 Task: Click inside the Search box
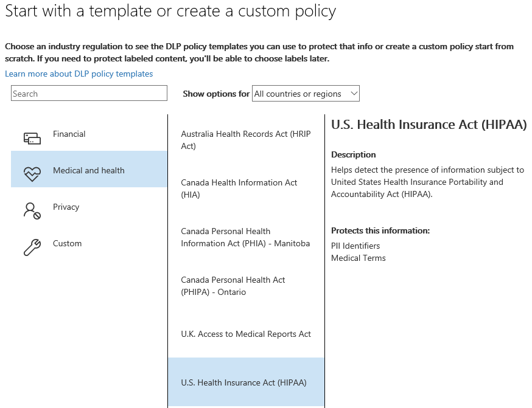[88, 92]
